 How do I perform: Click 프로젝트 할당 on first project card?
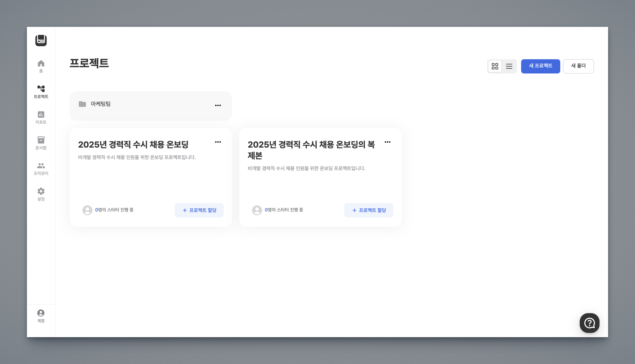click(199, 210)
